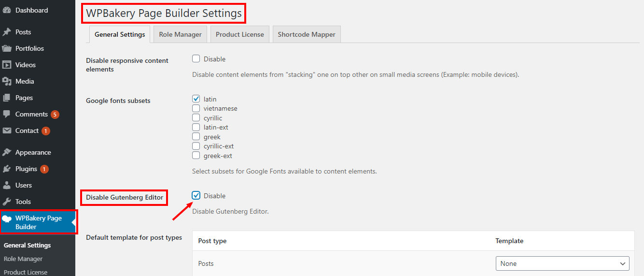
Task: Switch to the Role Manager tab
Action: (x=180, y=34)
